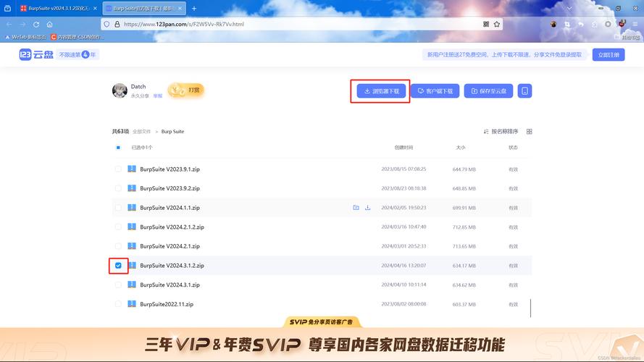
Task: Click the new user 2T free space notice
Action: click(x=504, y=54)
